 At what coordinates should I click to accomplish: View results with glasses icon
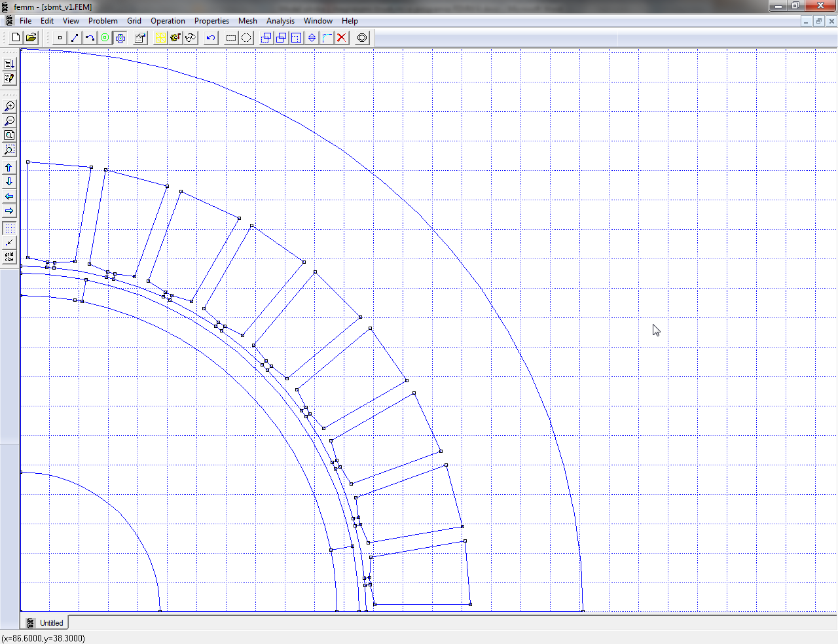click(191, 37)
